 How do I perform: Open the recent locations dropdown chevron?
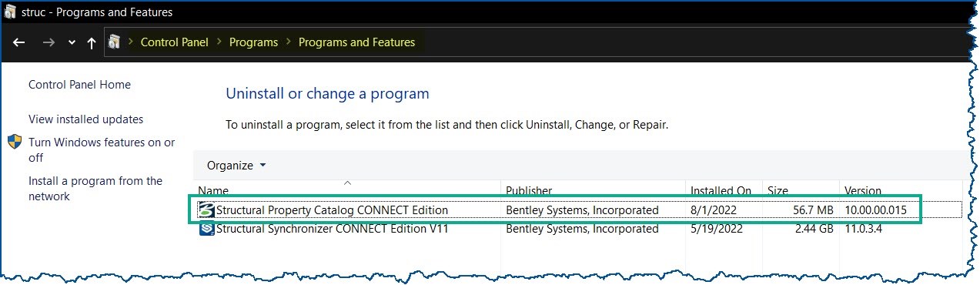tap(72, 43)
